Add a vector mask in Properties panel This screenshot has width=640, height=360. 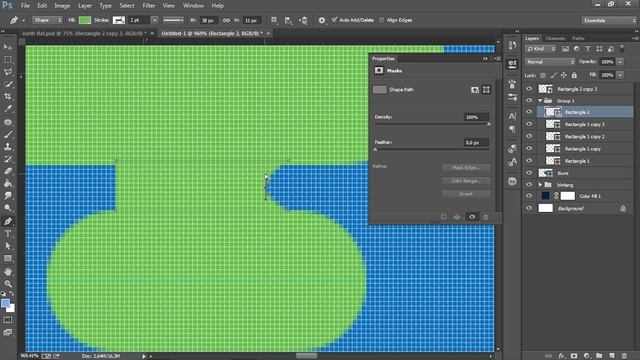(486, 90)
